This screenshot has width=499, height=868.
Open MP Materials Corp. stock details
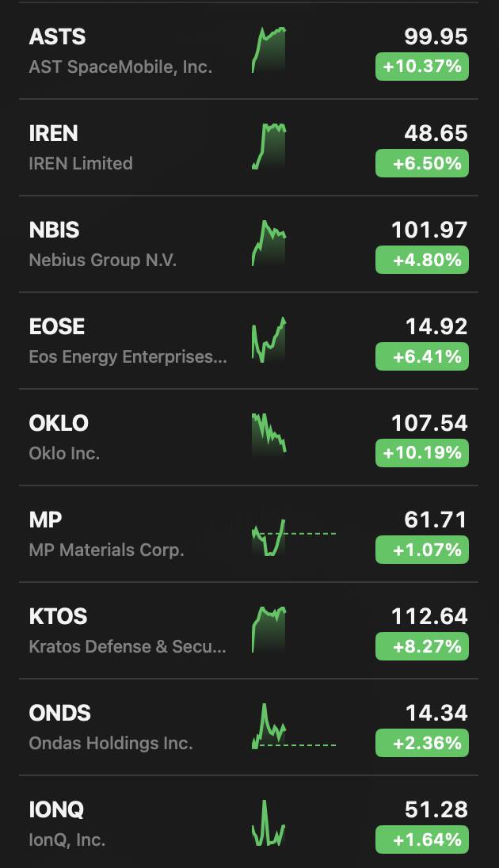[x=106, y=550]
